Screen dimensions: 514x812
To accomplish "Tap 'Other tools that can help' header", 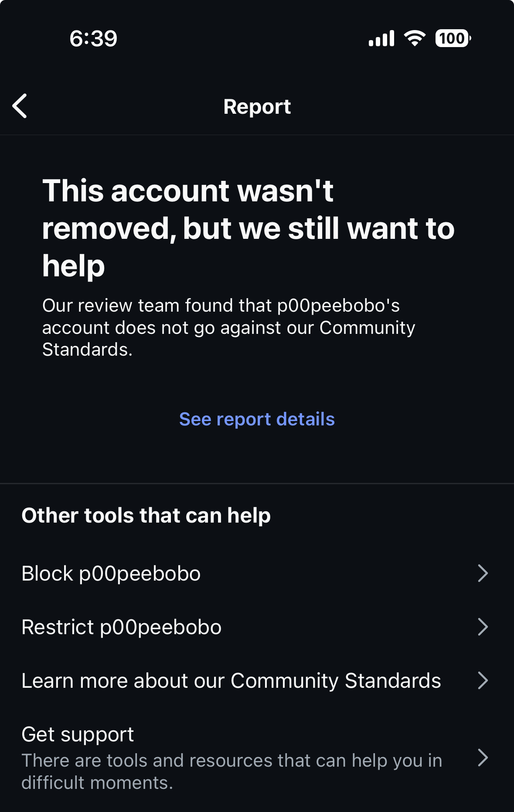I will (x=146, y=515).
